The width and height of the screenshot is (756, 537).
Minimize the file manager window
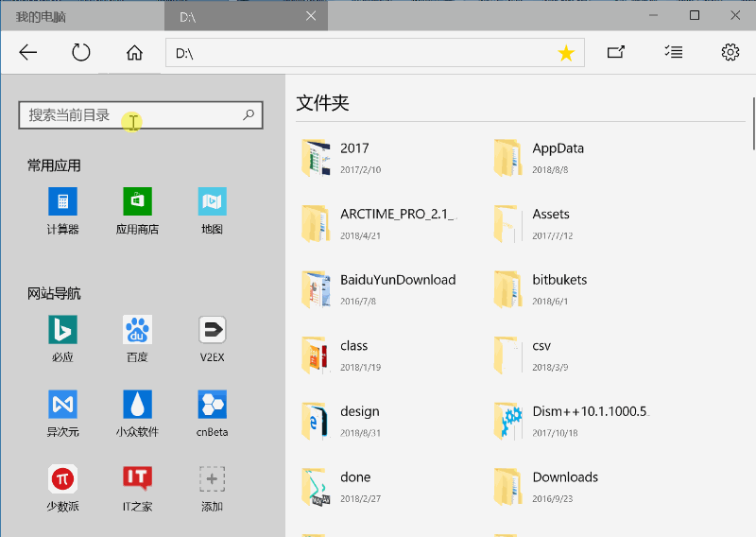click(653, 15)
